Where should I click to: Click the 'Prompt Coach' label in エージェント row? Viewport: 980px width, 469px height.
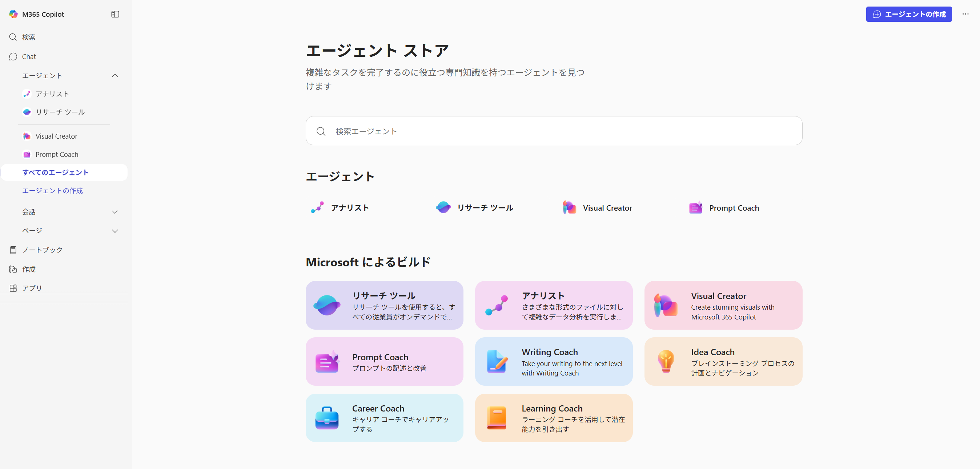click(734, 208)
